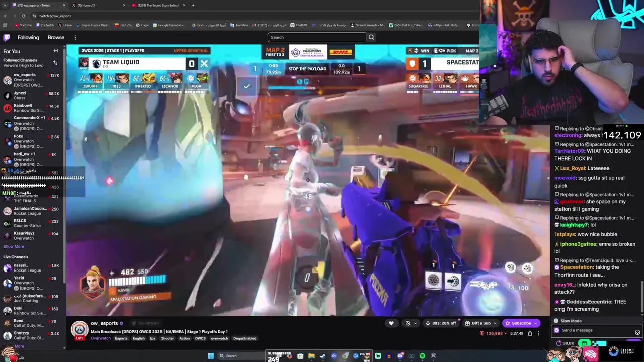The image size is (644, 362).
Task: Open the Translate bookmark
Action: (239, 25)
